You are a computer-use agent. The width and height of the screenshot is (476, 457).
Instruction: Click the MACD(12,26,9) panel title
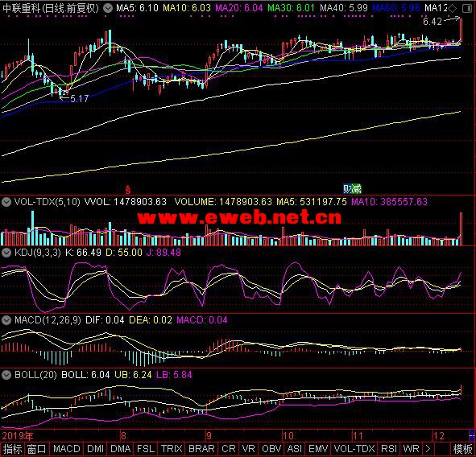coord(48,320)
